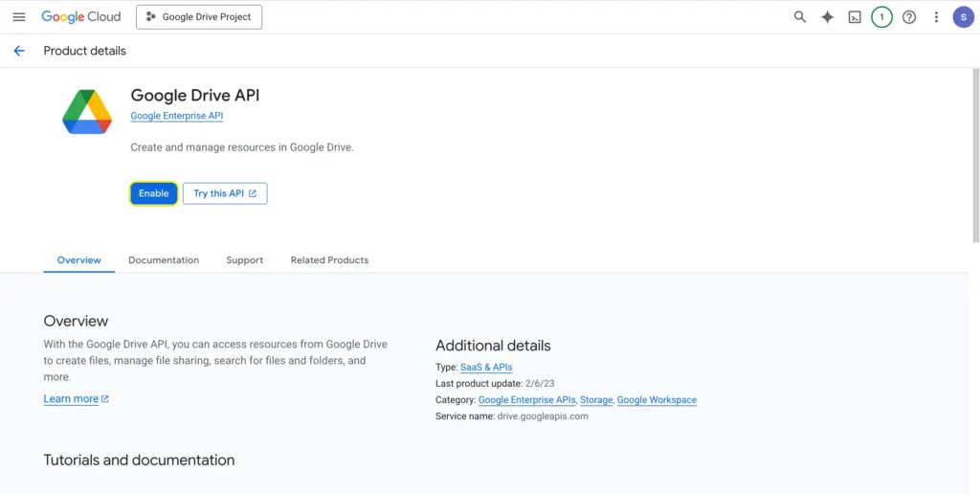Image resolution: width=980 pixels, height=494 pixels.
Task: Click the Google Drive API title
Action: pos(195,95)
